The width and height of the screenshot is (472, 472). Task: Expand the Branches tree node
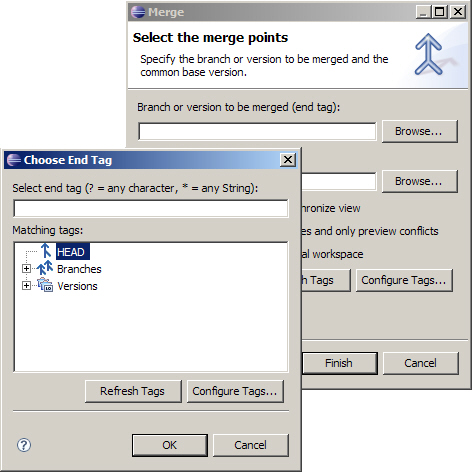[26, 269]
